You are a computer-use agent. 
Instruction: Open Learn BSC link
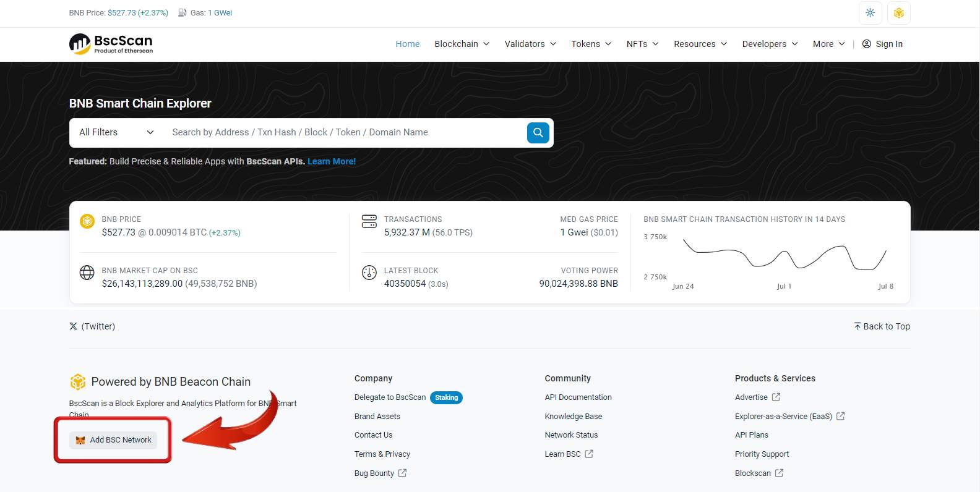coord(562,454)
